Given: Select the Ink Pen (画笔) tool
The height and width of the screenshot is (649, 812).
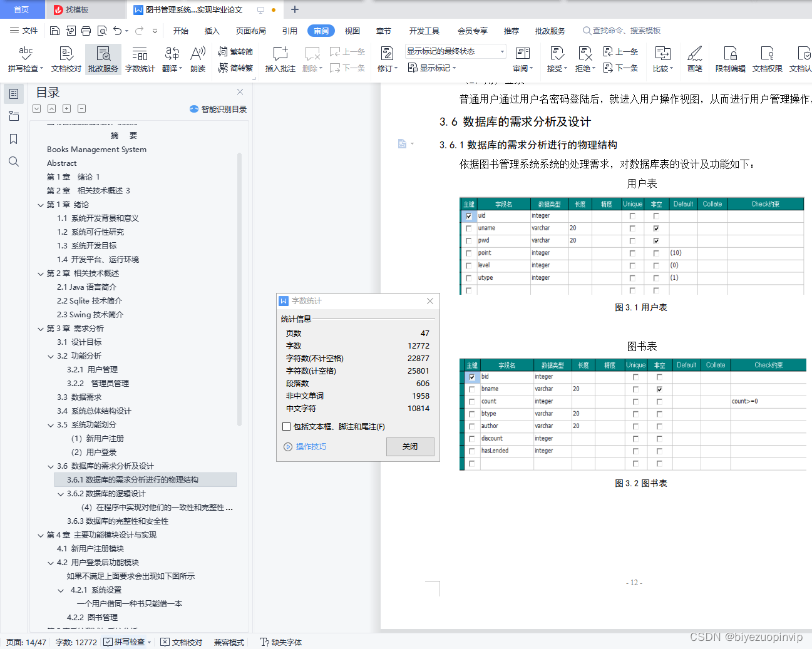Looking at the screenshot, I should [695, 59].
